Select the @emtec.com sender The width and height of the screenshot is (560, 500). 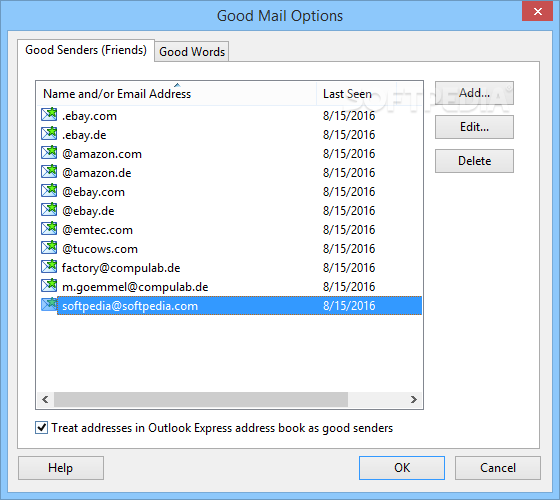(x=229, y=230)
